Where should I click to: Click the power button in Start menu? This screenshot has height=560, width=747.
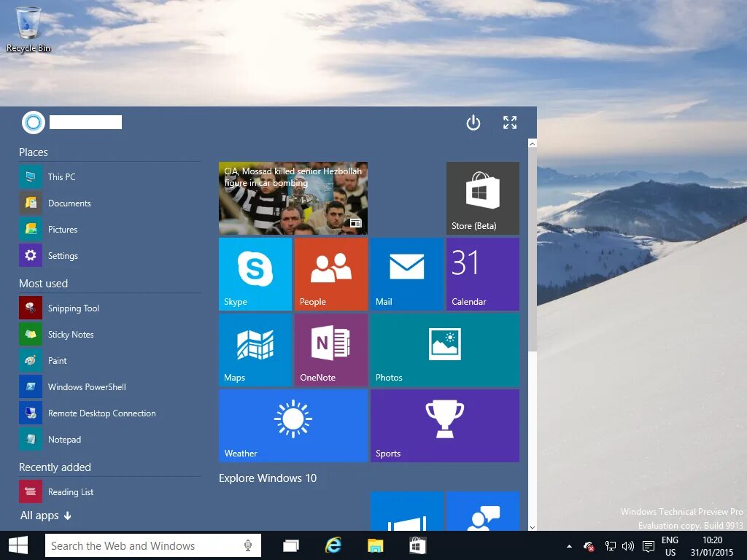coord(473,122)
